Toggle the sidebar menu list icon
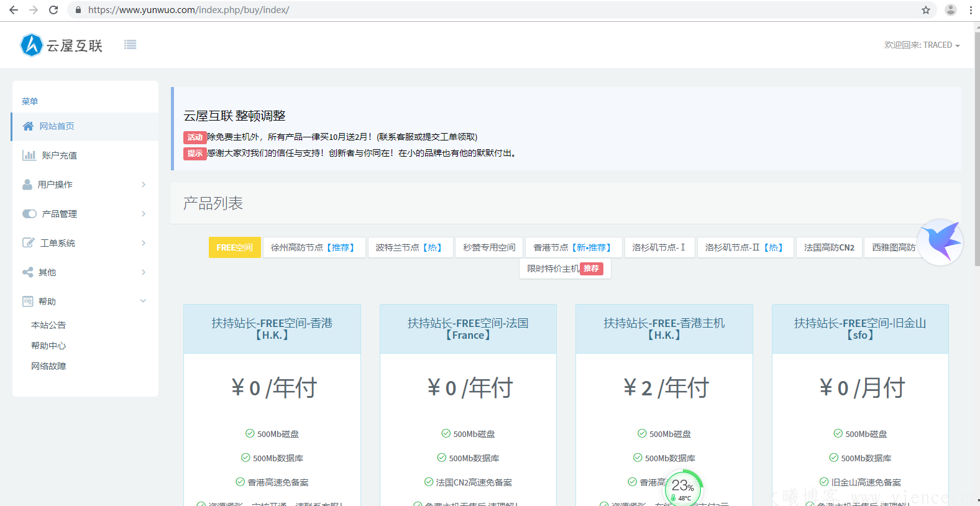This screenshot has height=506, width=980. click(130, 45)
